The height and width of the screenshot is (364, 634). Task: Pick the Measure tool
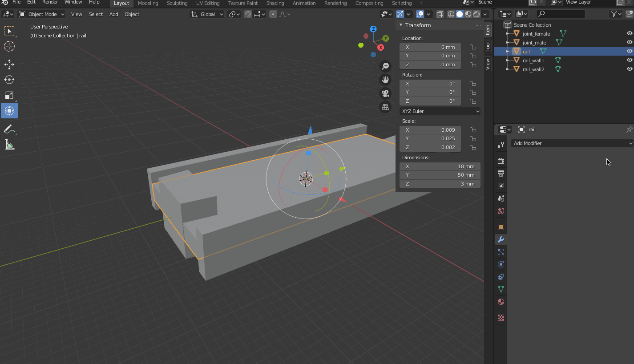9,145
